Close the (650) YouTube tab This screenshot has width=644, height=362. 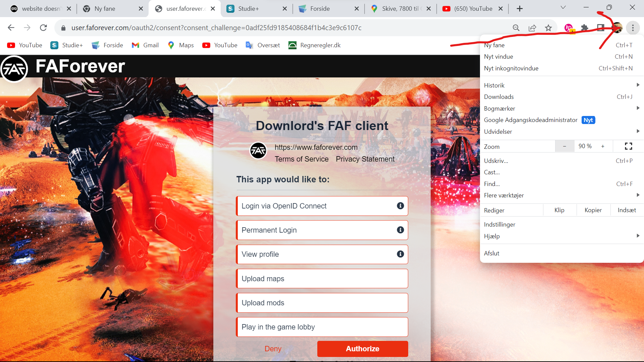coord(500,9)
